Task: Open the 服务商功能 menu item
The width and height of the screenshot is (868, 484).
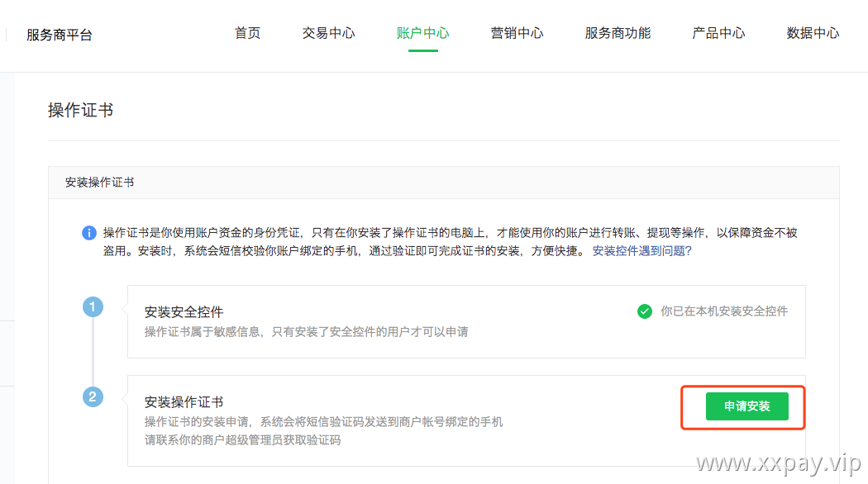Action: click(x=618, y=33)
